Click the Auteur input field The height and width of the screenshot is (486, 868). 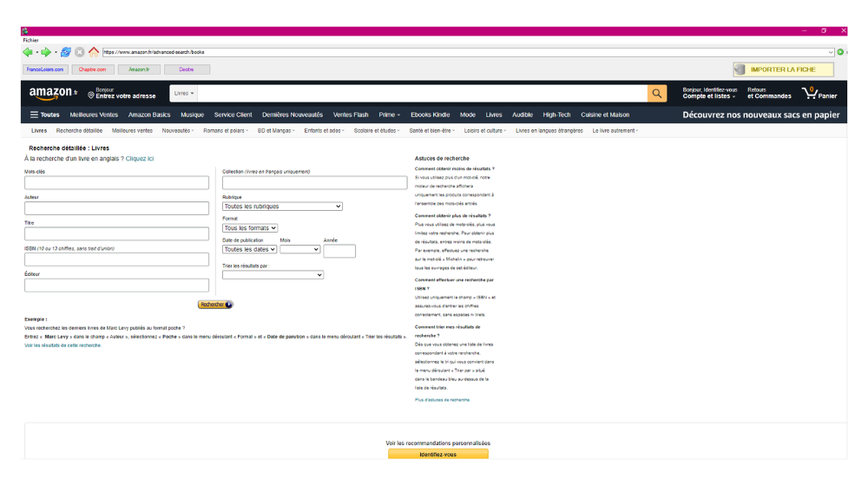tap(117, 208)
